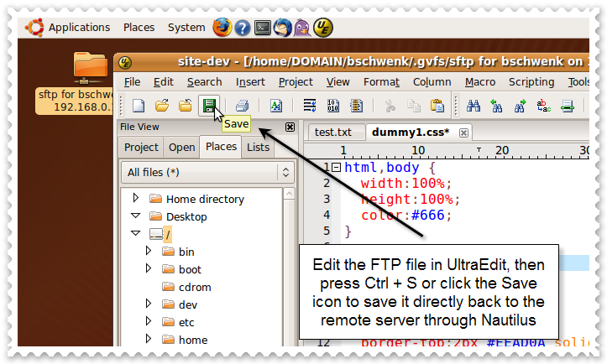Select the Places tab in File View
The width and height of the screenshot is (607, 364).
(221, 147)
